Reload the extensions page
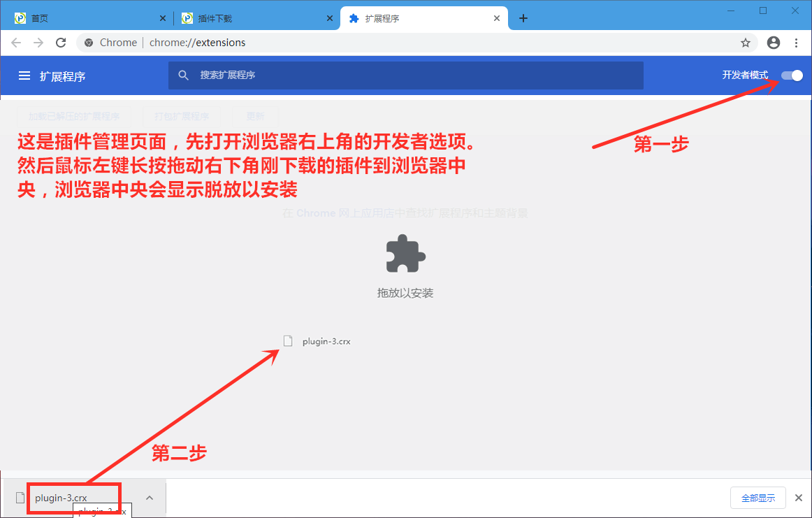Screen dimensions: 812x518 tap(61, 43)
